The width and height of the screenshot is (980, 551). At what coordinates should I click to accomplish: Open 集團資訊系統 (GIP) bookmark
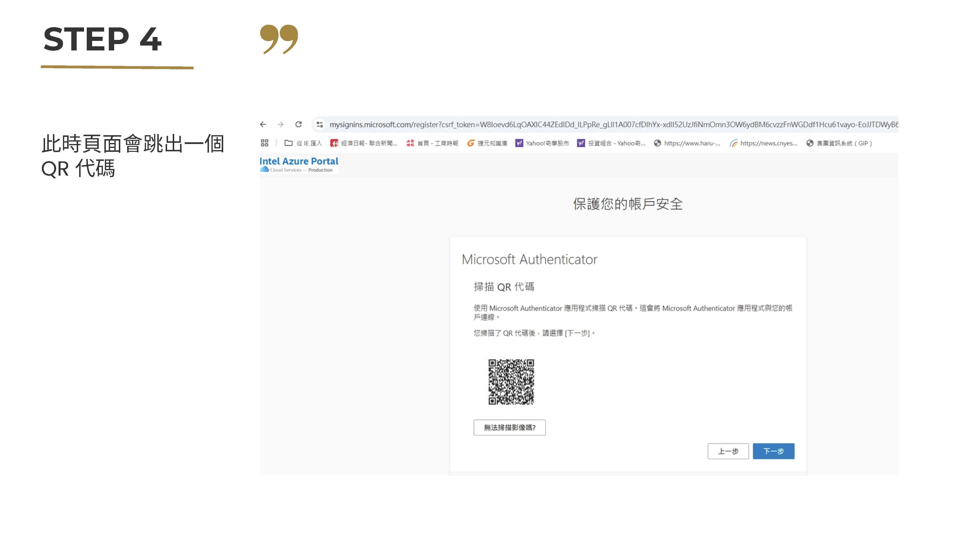(839, 143)
